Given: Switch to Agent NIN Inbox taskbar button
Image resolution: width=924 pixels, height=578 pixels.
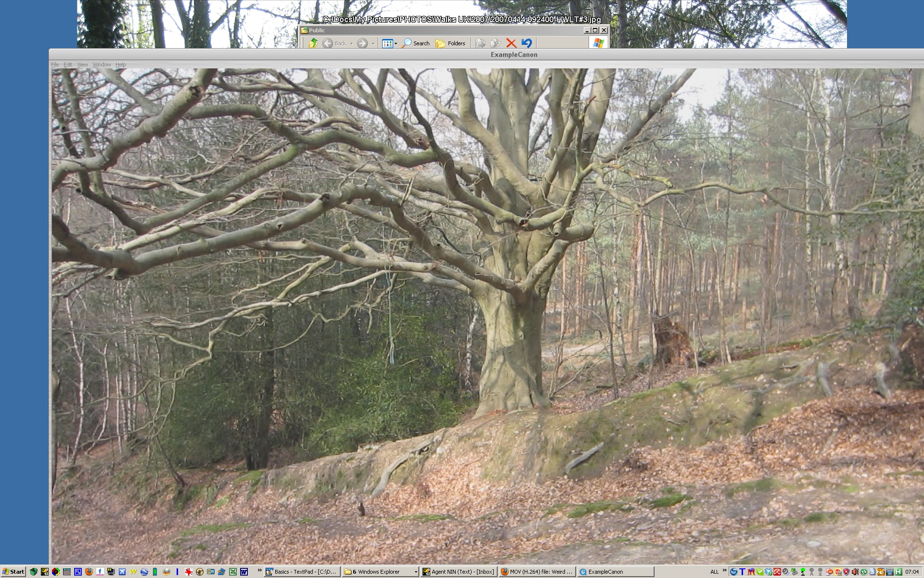Looking at the screenshot, I should (x=458, y=572).
